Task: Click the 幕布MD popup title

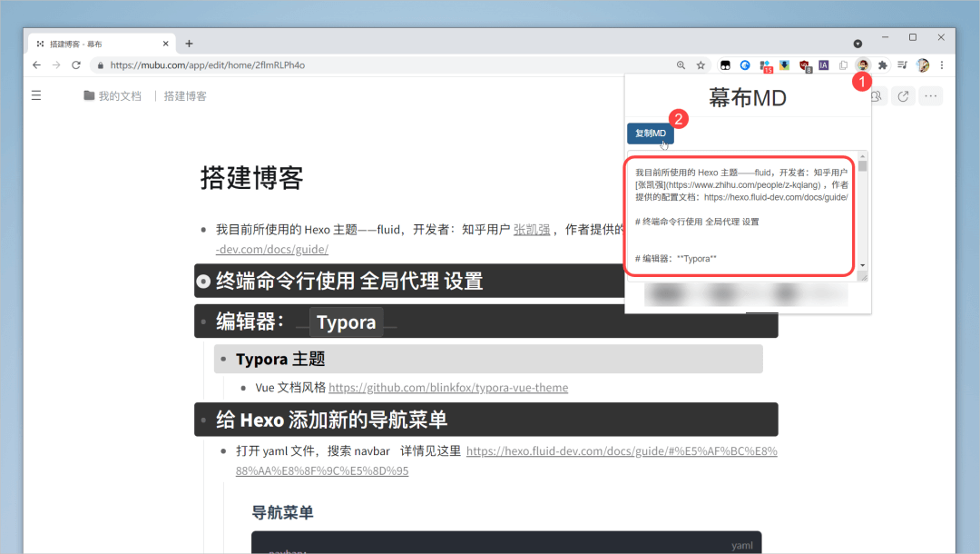Action: [x=748, y=97]
